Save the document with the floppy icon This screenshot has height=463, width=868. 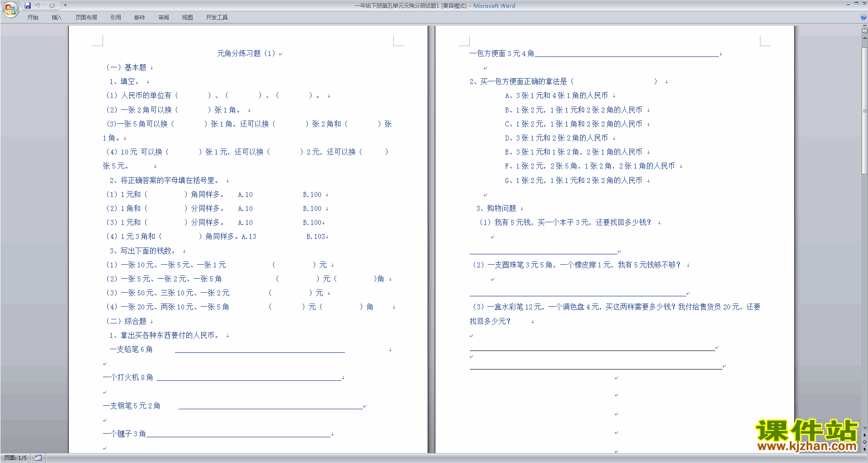click(x=28, y=5)
